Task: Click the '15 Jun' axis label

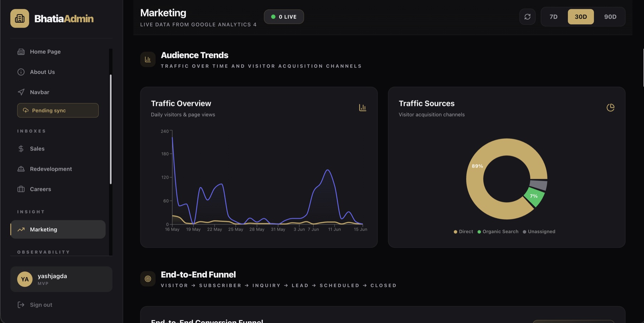Action: coord(360,229)
